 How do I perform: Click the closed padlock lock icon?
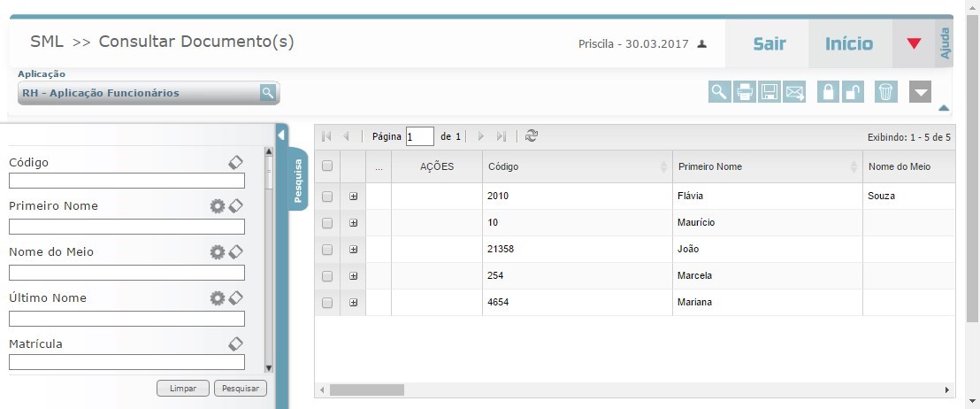click(x=828, y=92)
